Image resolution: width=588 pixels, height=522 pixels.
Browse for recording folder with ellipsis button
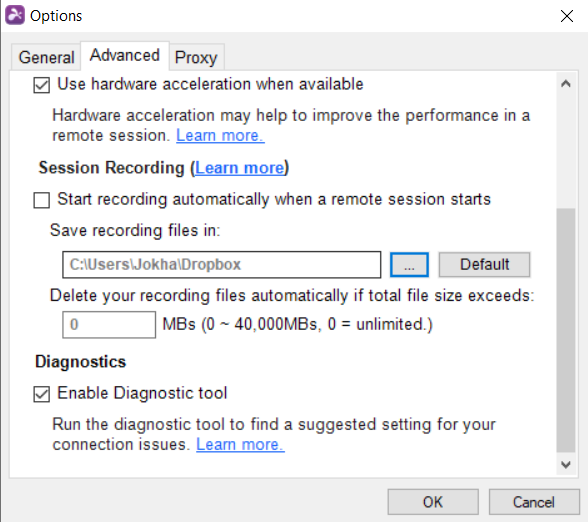click(x=409, y=265)
